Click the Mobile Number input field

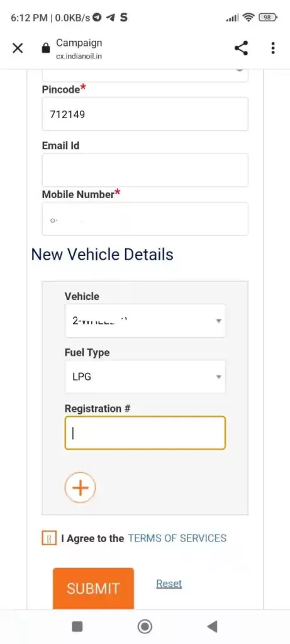click(145, 218)
